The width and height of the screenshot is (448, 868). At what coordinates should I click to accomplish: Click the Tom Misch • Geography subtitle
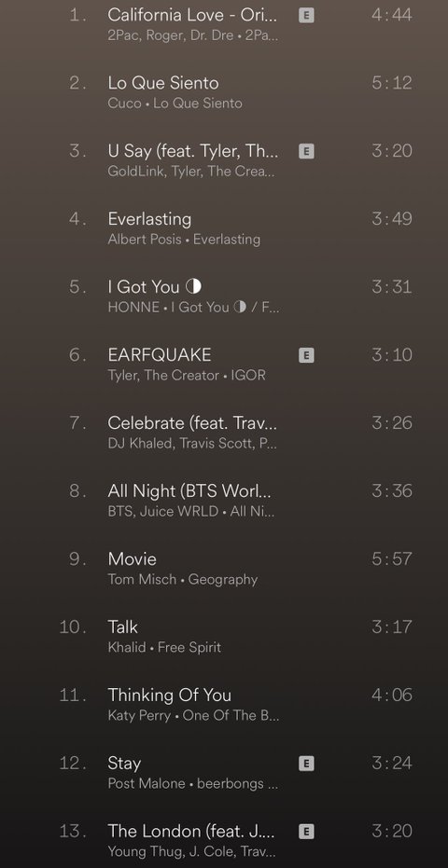coord(183,580)
